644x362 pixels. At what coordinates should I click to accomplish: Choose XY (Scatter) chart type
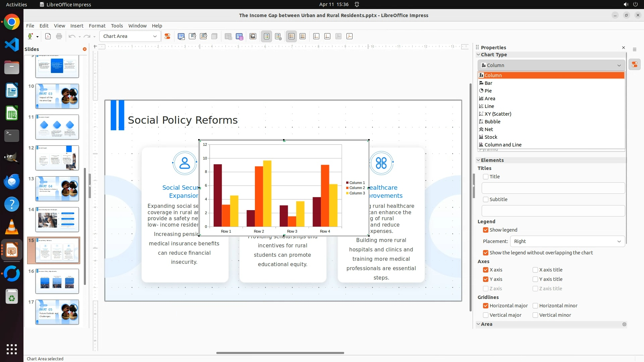498,114
